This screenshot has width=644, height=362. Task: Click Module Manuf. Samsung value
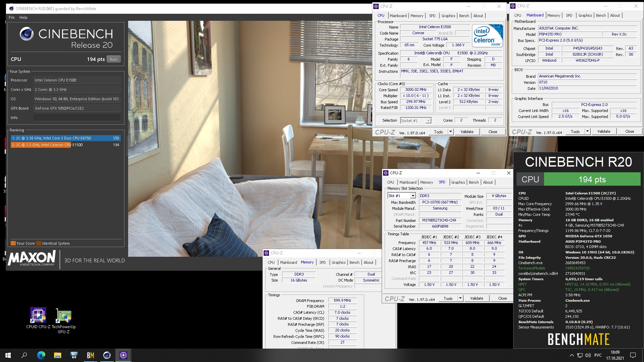tap(440, 208)
